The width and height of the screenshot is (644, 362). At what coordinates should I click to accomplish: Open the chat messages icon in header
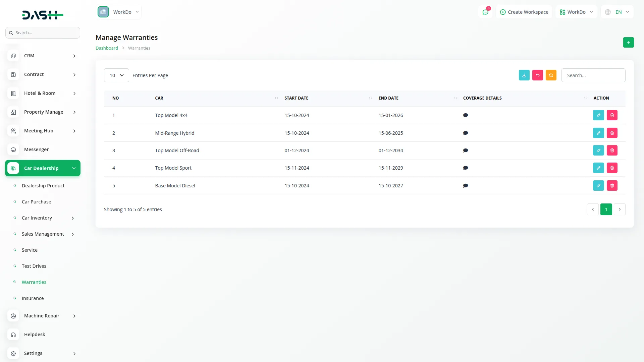point(485,12)
